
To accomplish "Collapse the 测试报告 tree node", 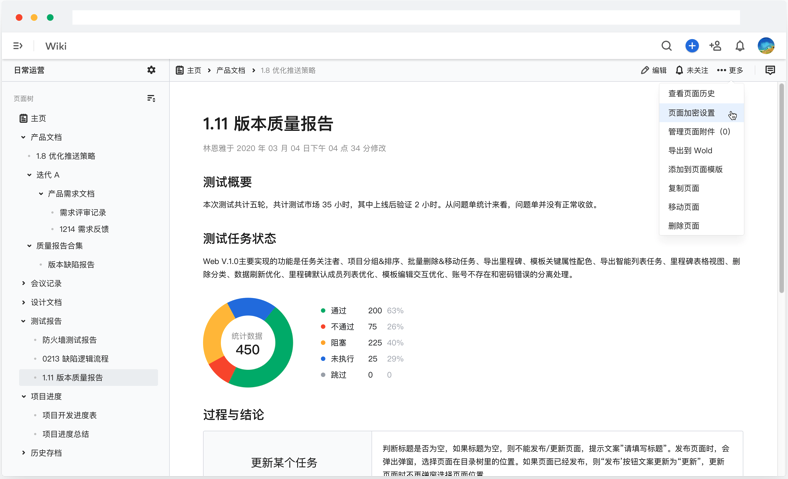I will (x=23, y=321).
